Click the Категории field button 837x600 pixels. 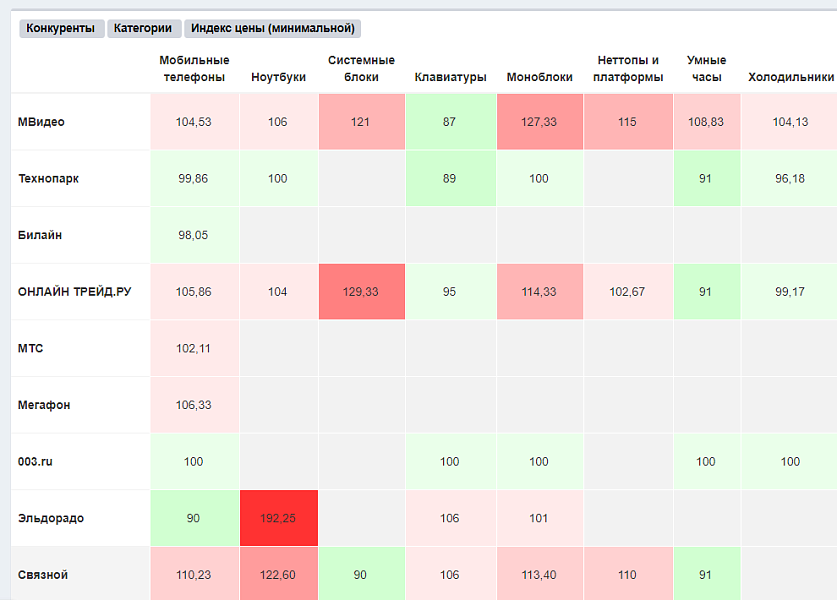pyautogui.click(x=143, y=29)
